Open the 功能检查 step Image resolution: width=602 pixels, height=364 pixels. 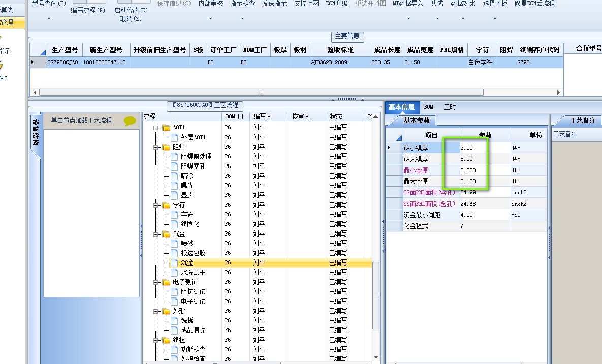[193, 349]
